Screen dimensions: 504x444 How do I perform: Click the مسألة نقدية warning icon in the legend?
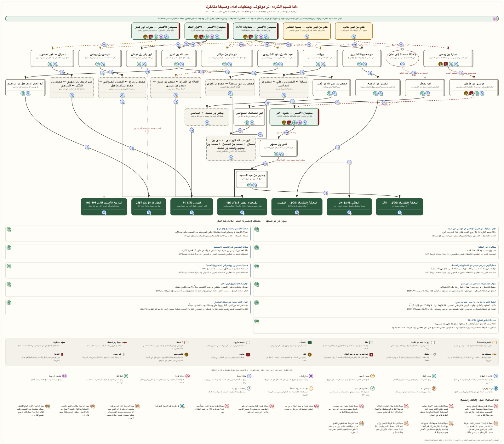[x=188, y=376]
